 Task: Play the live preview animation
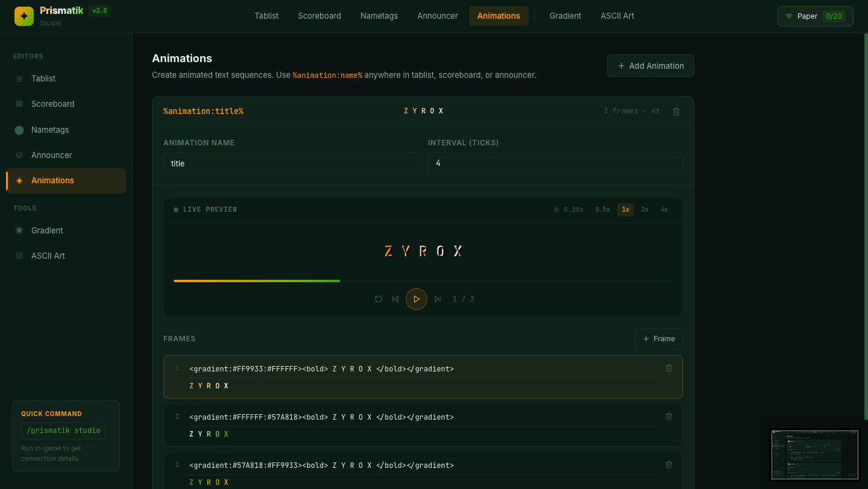pos(417,299)
